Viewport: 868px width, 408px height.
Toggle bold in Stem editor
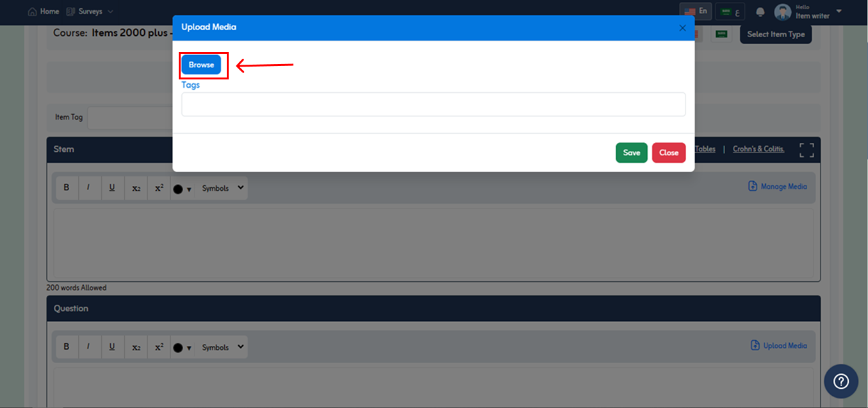pyautogui.click(x=66, y=188)
